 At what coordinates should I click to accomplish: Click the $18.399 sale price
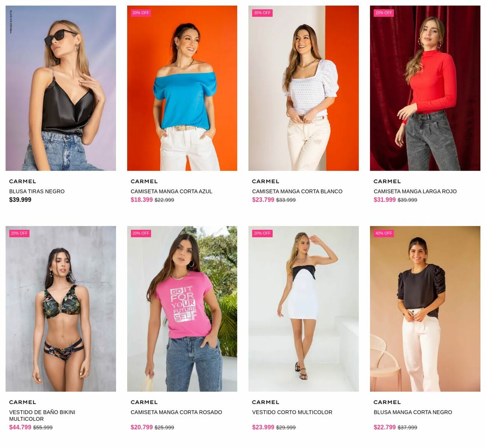142,200
